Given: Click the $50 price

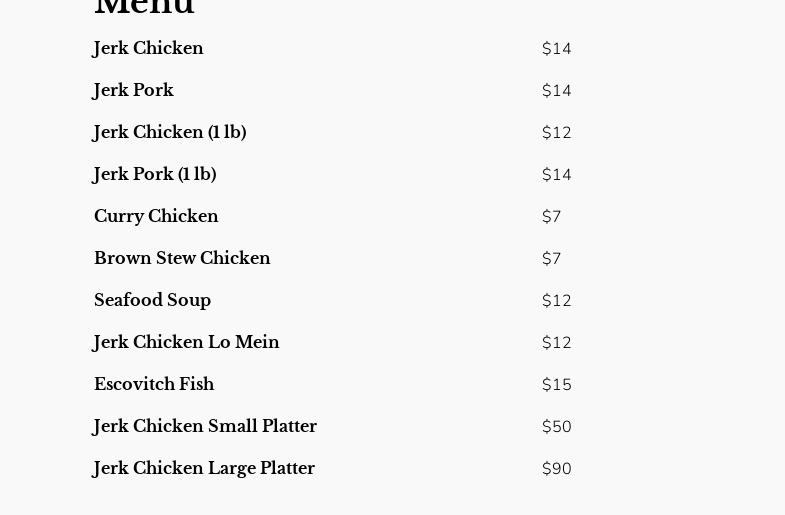Looking at the screenshot, I should click(557, 427).
